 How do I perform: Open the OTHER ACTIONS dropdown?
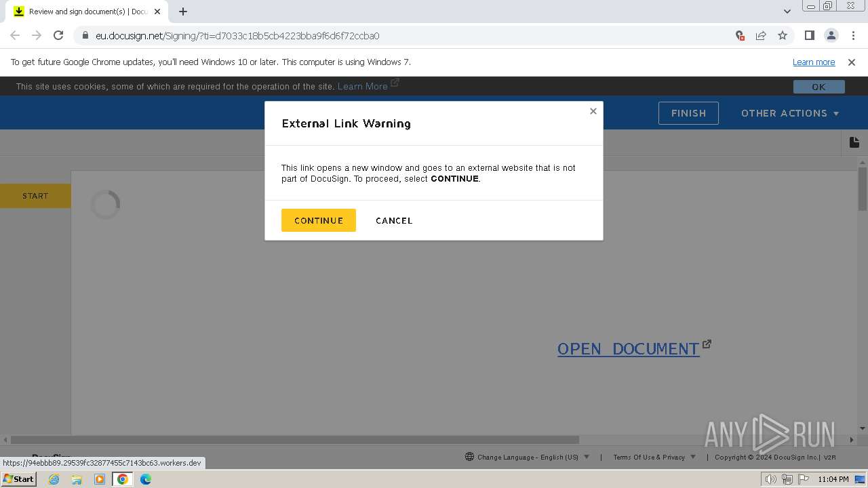click(790, 113)
